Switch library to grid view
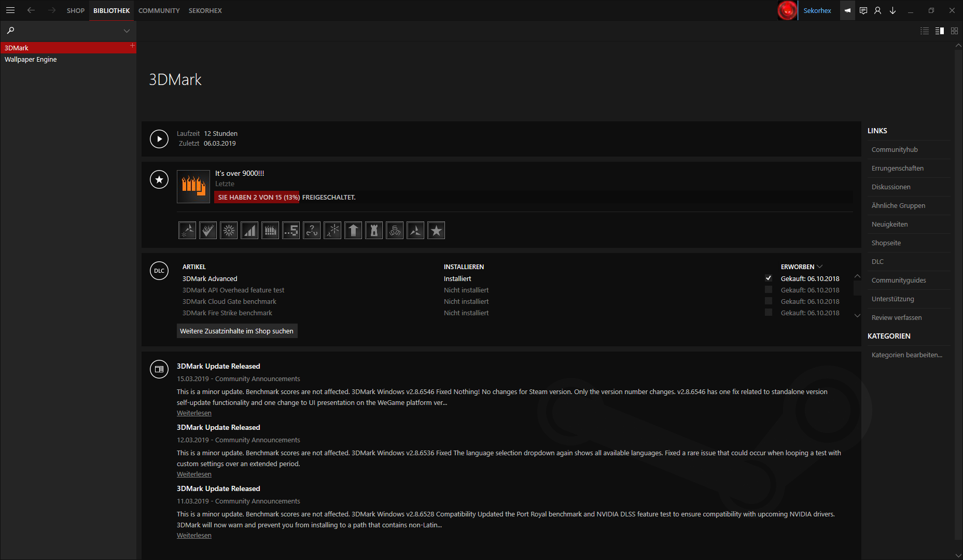The width and height of the screenshot is (963, 560). click(955, 31)
